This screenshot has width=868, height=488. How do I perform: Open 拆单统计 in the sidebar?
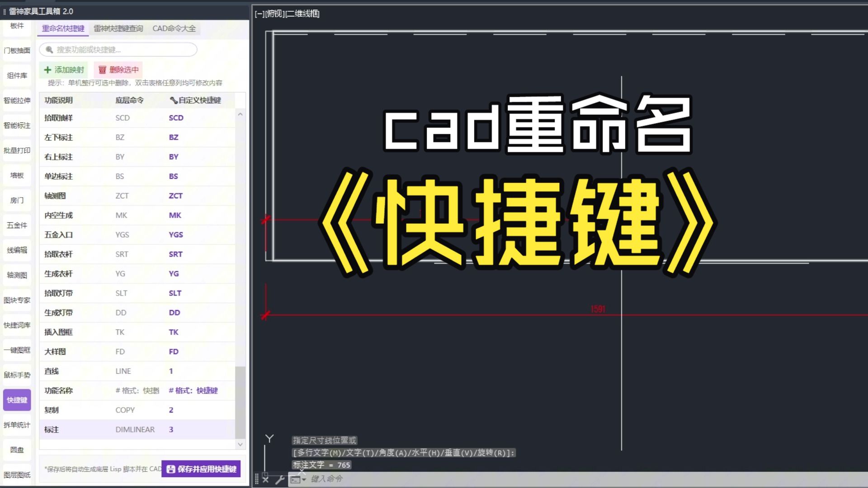click(x=17, y=425)
